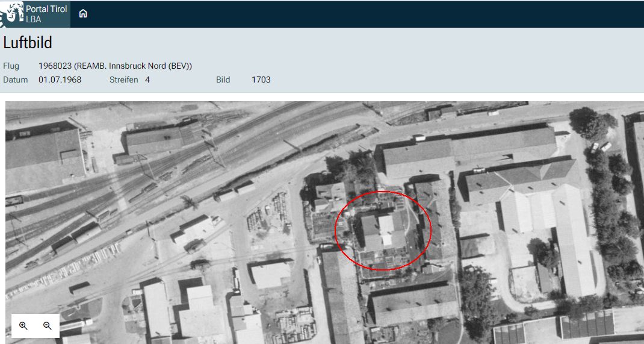Go to the home page icon
644x344 pixels.
[83, 14]
